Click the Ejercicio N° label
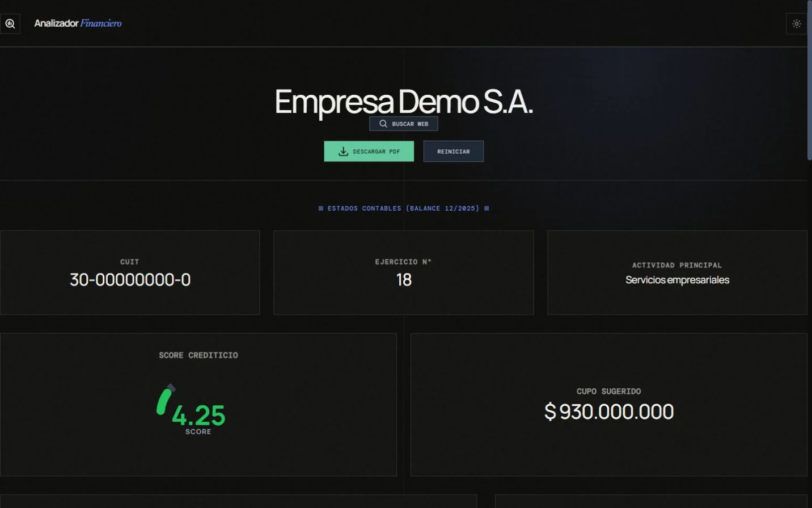 point(404,262)
